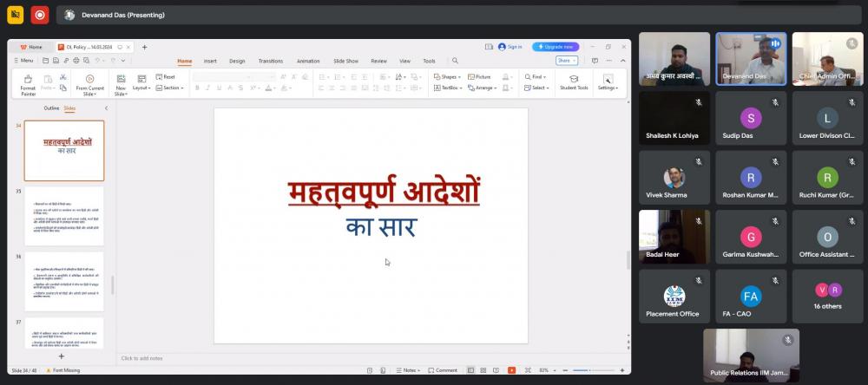Click the Upgrade now button
The width and height of the screenshot is (868, 385).
coord(556,47)
